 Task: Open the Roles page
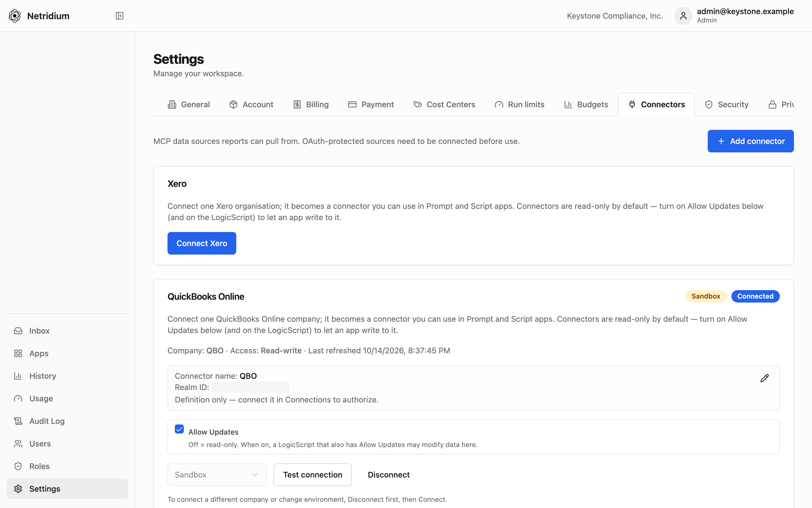coord(67,466)
